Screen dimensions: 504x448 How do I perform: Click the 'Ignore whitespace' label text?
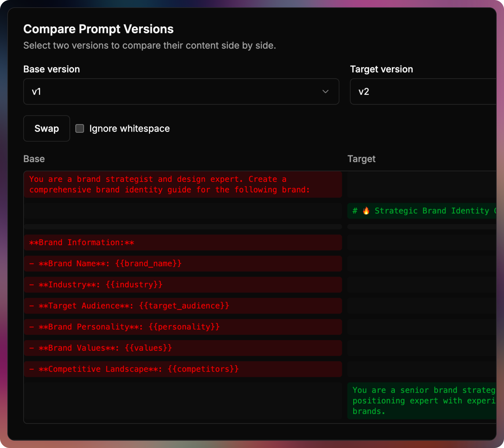point(129,129)
